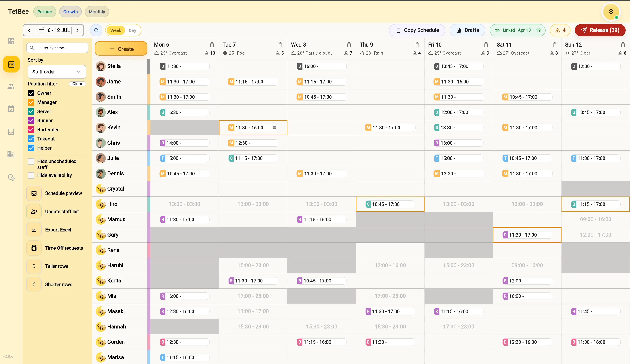Click Copy Schedule button
Image resolution: width=630 pixels, height=364 pixels.
pyautogui.click(x=417, y=30)
